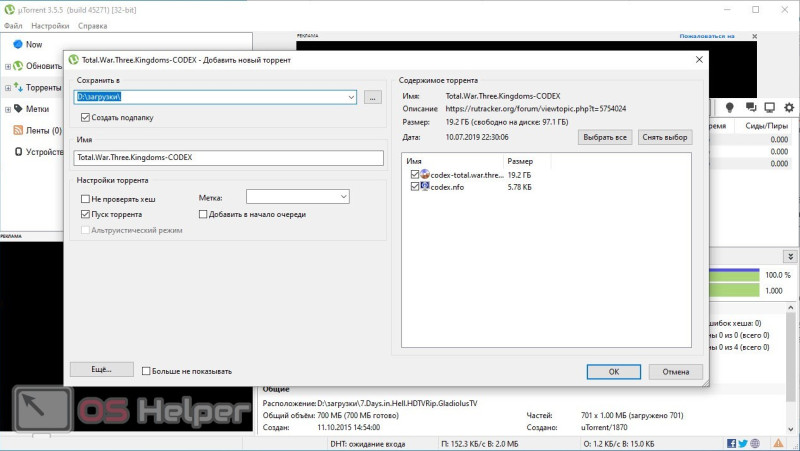Image resolution: width=800 pixels, height=451 pixels.
Task: Click the Twitter icon in status bar
Action: click(x=743, y=443)
